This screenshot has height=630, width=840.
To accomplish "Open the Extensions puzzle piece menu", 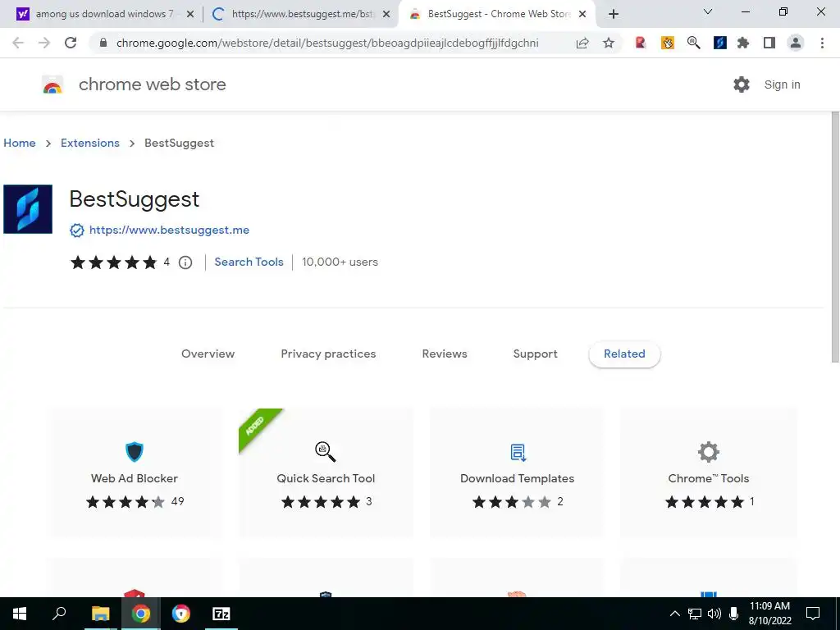I will point(743,43).
